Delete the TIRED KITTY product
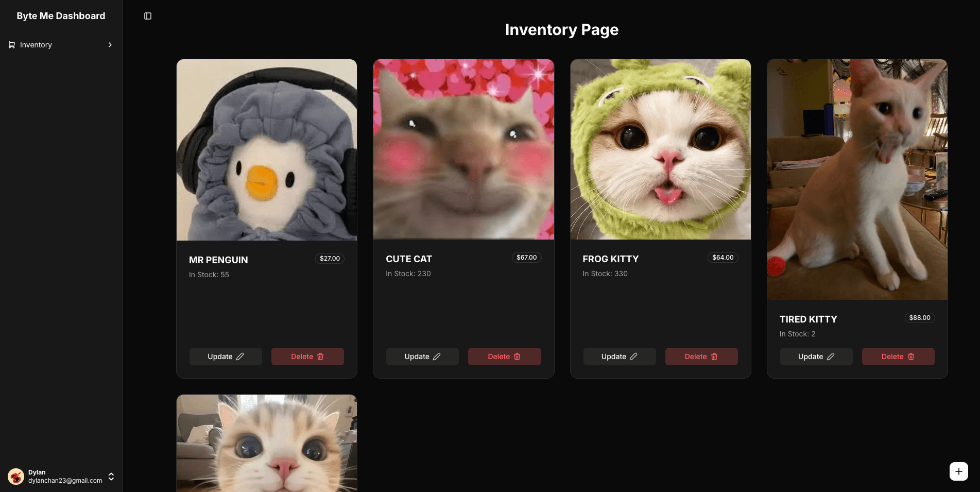 [x=898, y=357]
